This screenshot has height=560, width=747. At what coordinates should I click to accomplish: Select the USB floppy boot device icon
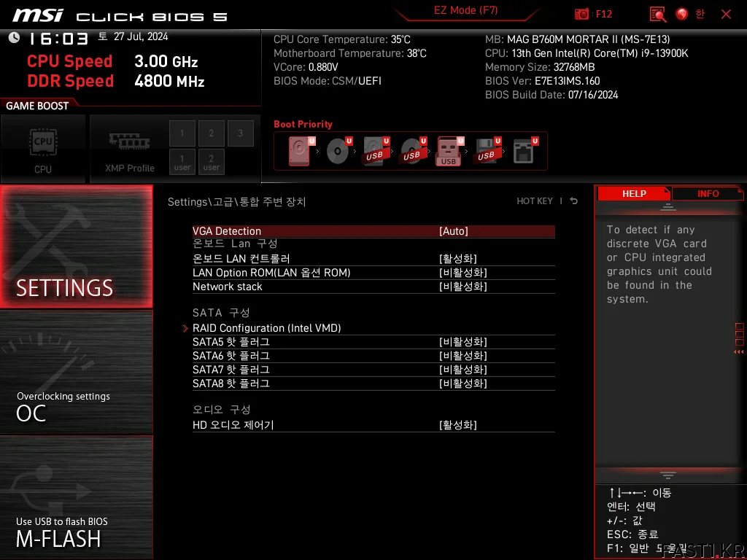coord(486,152)
